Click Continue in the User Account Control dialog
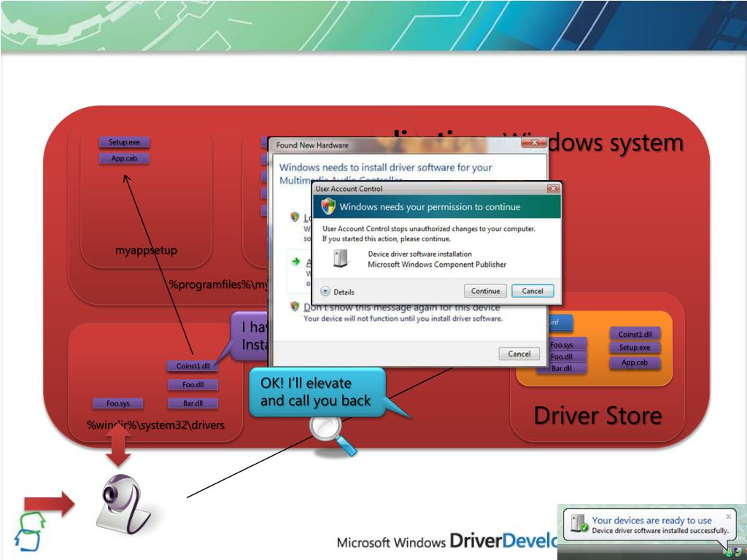Image resolution: width=747 pixels, height=560 pixels. coord(485,291)
